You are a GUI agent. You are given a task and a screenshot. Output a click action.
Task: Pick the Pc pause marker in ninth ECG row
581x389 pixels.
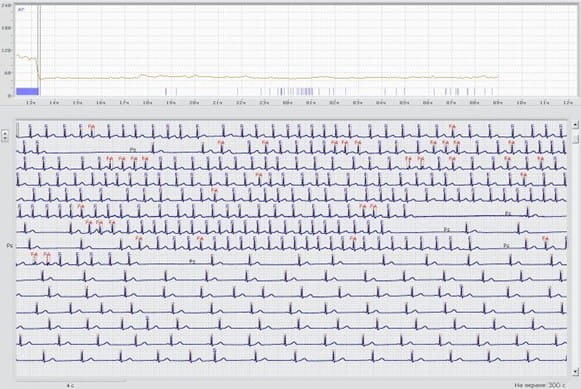point(192,261)
